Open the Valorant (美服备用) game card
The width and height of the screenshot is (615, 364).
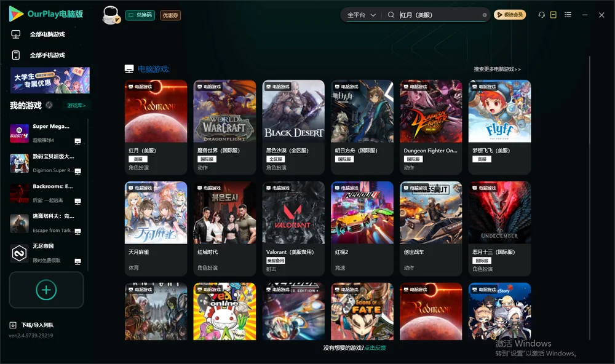coord(293,228)
